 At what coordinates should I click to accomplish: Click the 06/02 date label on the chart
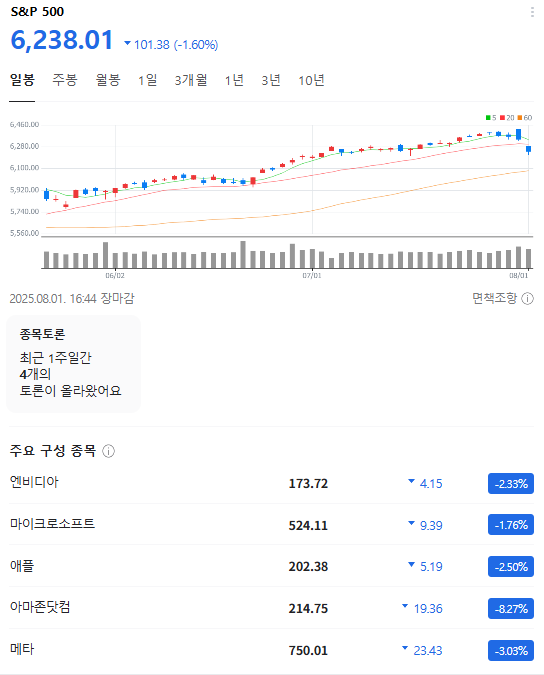pyautogui.click(x=115, y=275)
